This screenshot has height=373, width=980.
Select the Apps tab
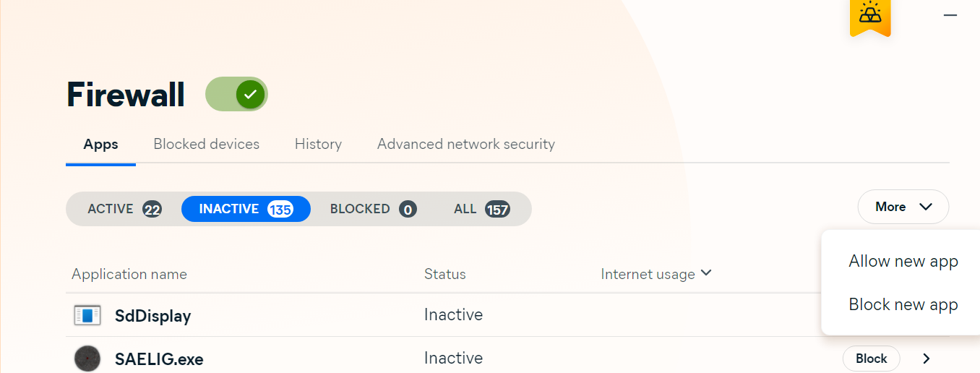(x=100, y=145)
